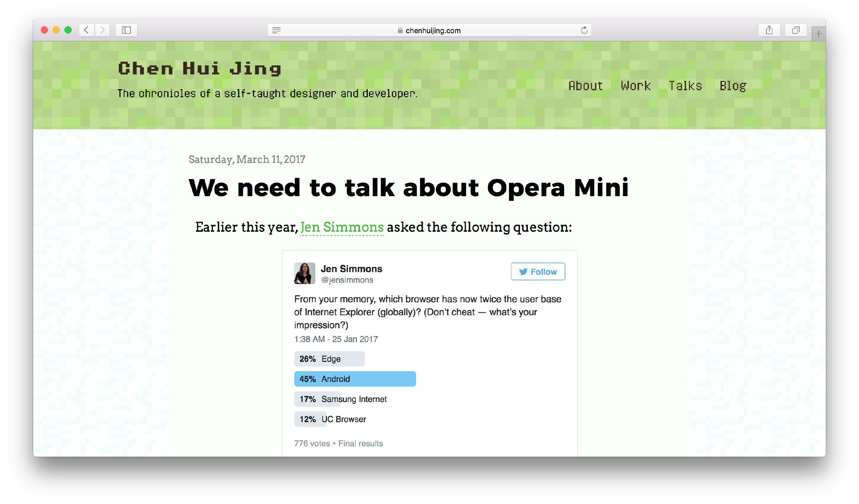
Task: Open the Share menu icon
Action: coord(769,30)
